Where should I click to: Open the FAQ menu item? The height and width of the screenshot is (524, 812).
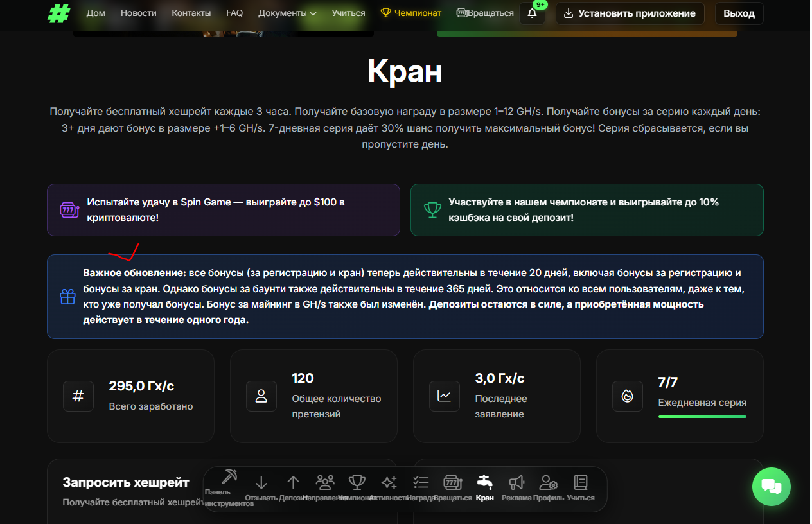[x=234, y=13]
